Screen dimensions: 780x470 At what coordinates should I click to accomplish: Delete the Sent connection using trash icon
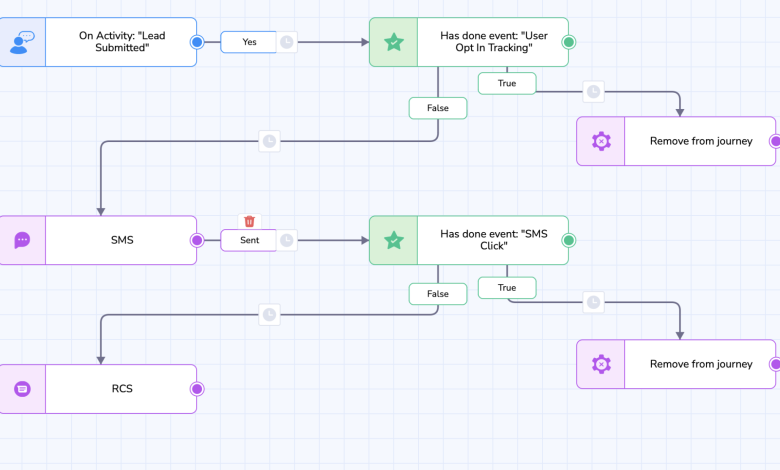[250, 221]
